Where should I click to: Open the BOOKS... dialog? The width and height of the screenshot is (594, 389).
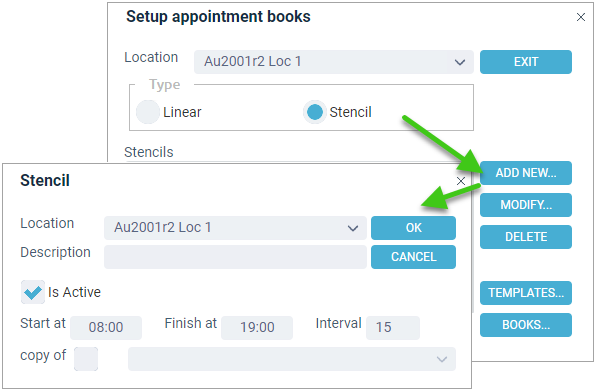526,325
